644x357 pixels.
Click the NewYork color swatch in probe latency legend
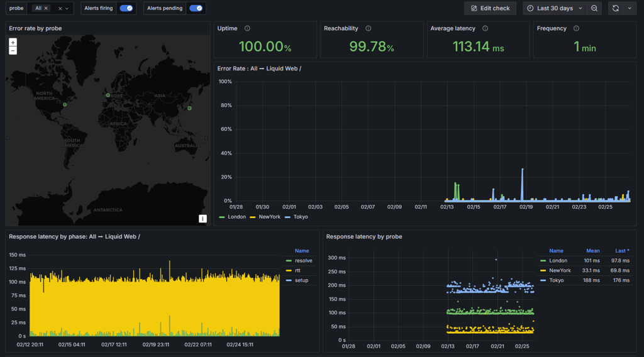[543, 270]
